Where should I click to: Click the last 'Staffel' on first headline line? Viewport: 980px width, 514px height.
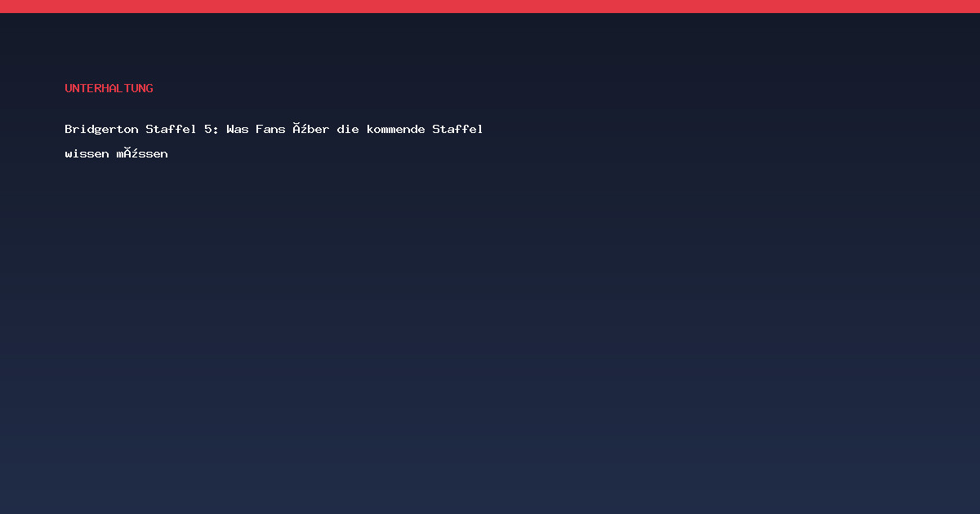coord(457,129)
